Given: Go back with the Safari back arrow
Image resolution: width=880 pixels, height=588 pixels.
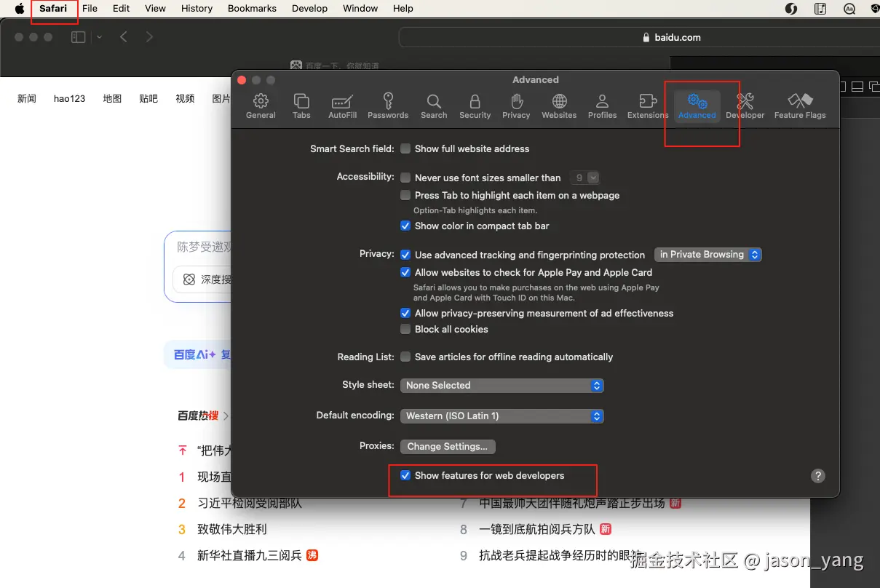Looking at the screenshot, I should click(124, 37).
